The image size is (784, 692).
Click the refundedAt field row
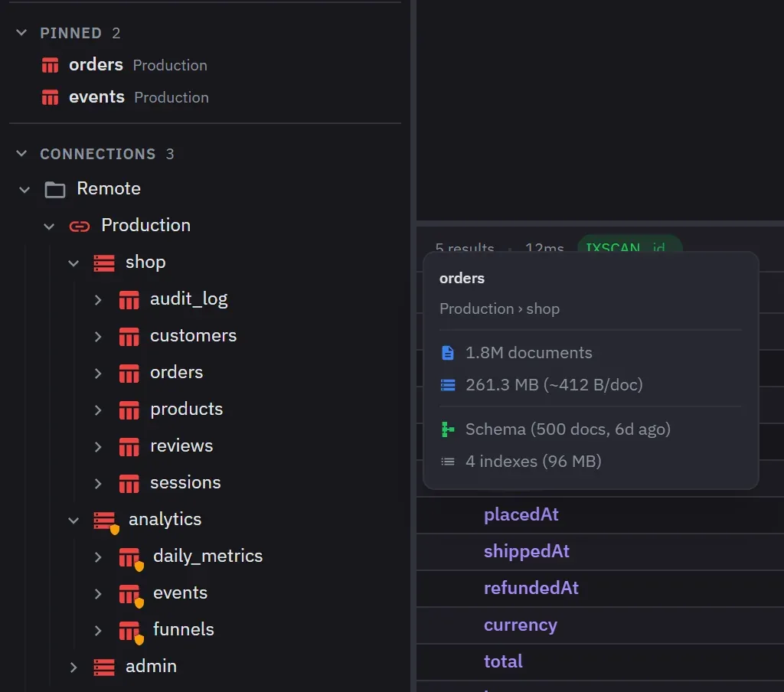tap(600, 589)
